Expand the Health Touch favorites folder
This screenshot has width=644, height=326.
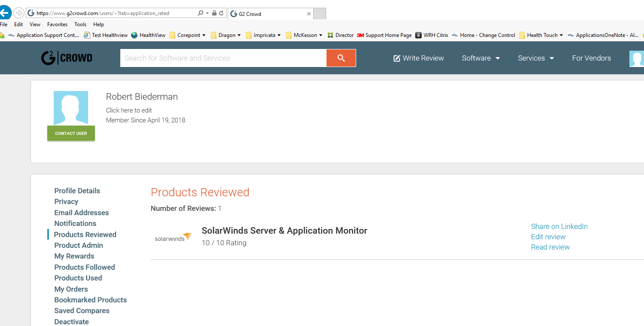[x=541, y=35]
